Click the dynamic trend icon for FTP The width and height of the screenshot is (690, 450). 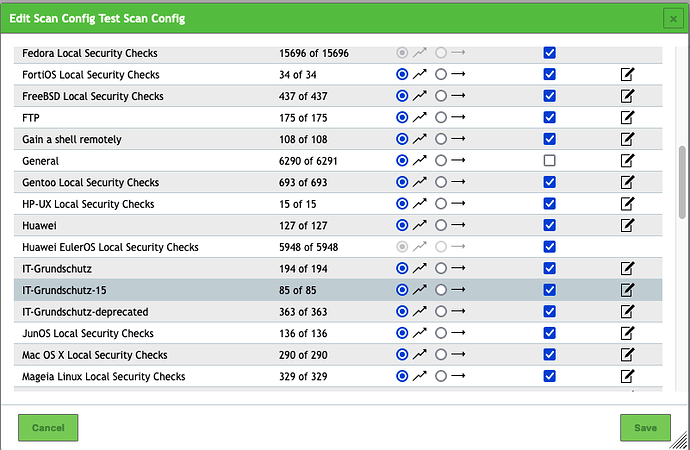click(x=420, y=117)
